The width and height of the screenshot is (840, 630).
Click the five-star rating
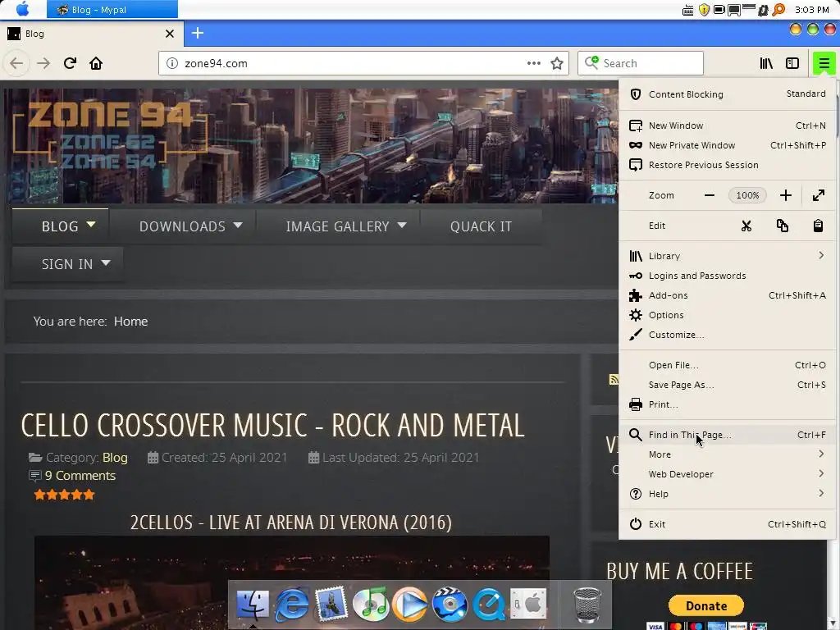tap(64, 495)
